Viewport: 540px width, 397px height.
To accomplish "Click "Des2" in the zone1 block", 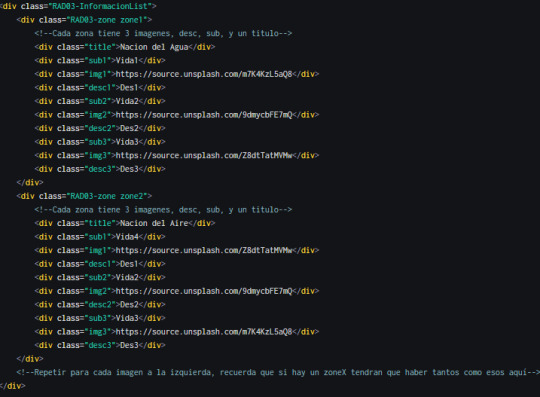I will [129, 128].
